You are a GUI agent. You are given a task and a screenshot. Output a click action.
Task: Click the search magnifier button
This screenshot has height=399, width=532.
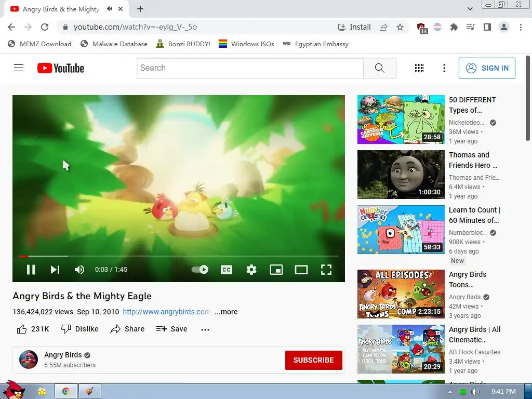[x=380, y=68]
